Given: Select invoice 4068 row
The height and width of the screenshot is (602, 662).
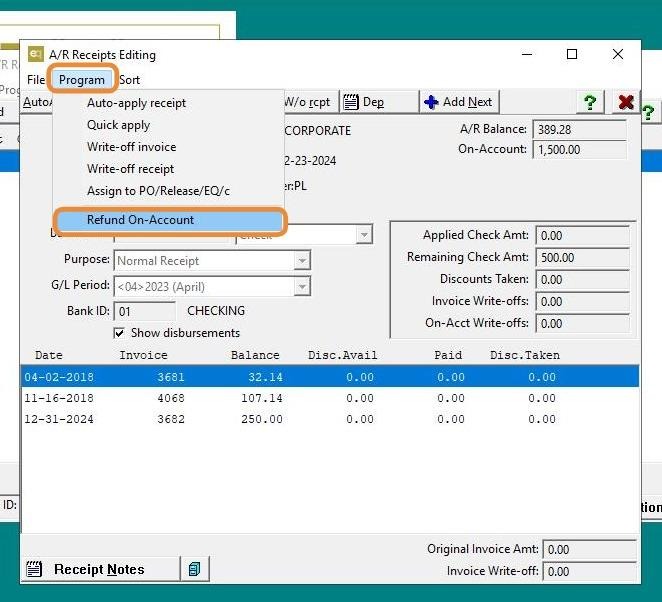Looking at the screenshot, I should coord(330,398).
